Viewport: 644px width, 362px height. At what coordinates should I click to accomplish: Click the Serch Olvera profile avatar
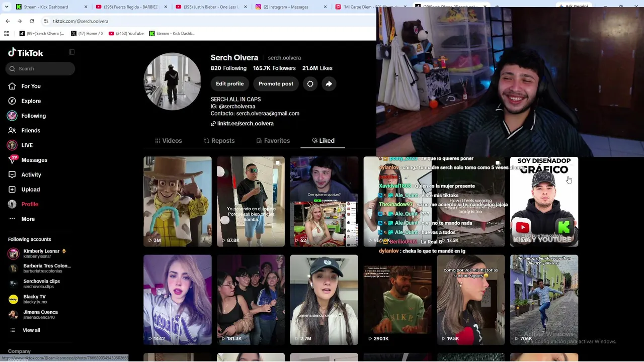point(173,81)
